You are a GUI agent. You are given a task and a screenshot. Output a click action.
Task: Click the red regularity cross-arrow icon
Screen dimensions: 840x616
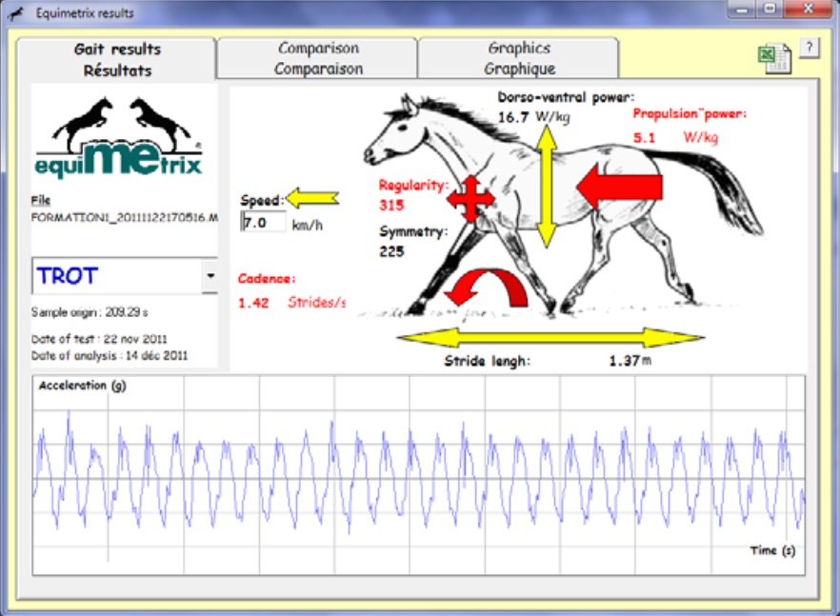tap(471, 199)
